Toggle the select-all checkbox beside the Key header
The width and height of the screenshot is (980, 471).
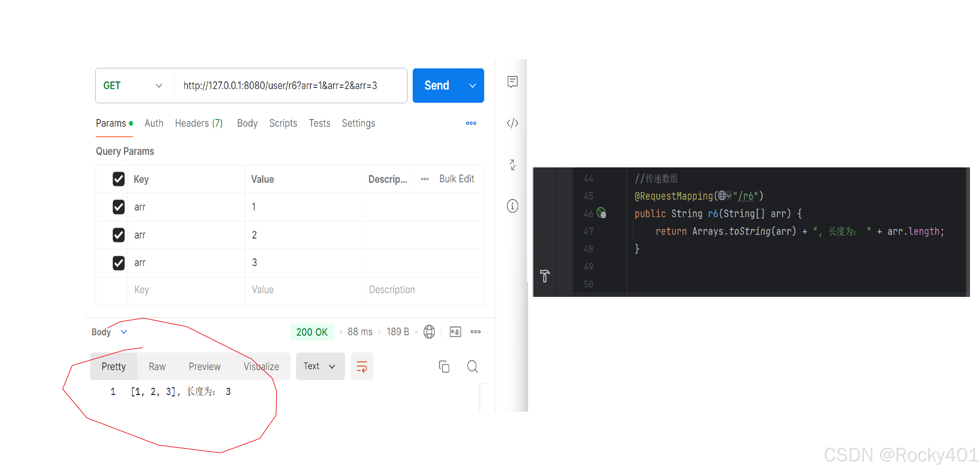[x=118, y=179]
